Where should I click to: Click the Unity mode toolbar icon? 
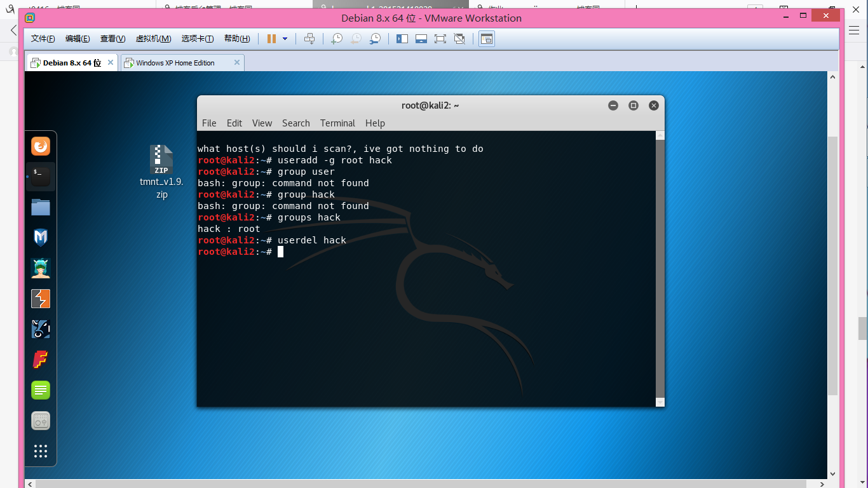459,39
